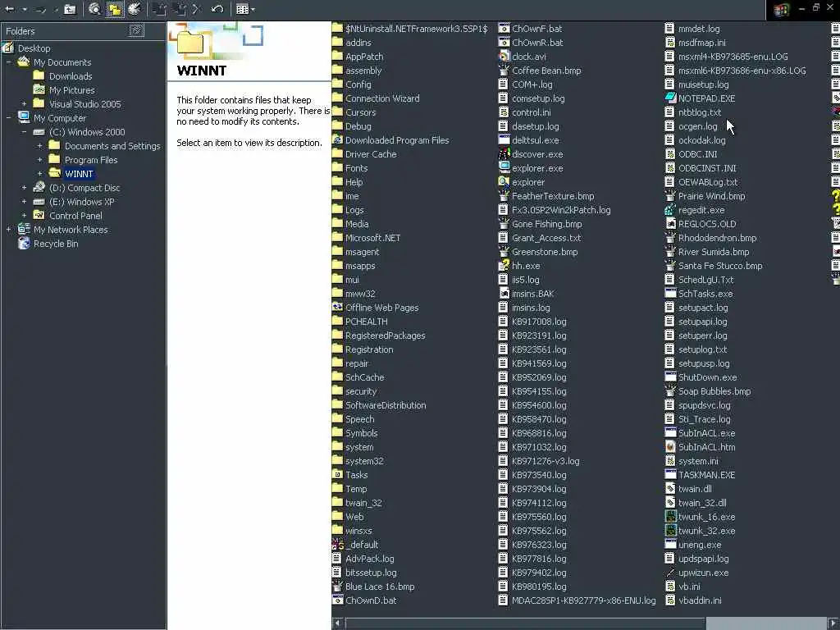840x630 pixels.
Task: Expand the My Network Places node
Action: click(x=8, y=230)
